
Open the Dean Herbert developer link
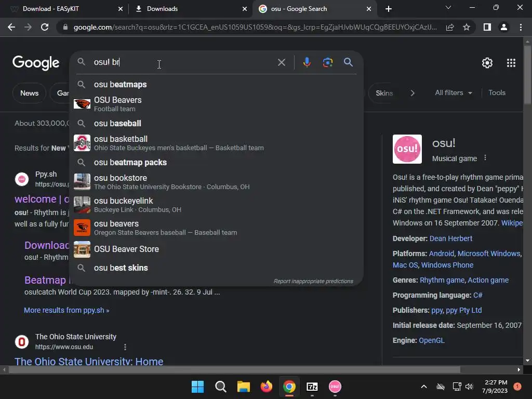pos(451,238)
